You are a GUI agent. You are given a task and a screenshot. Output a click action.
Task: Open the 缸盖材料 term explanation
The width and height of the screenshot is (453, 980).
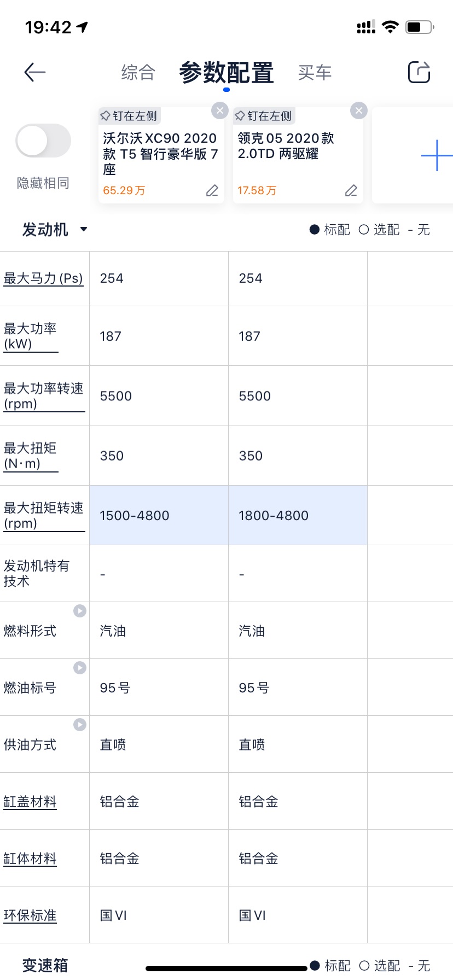30,802
